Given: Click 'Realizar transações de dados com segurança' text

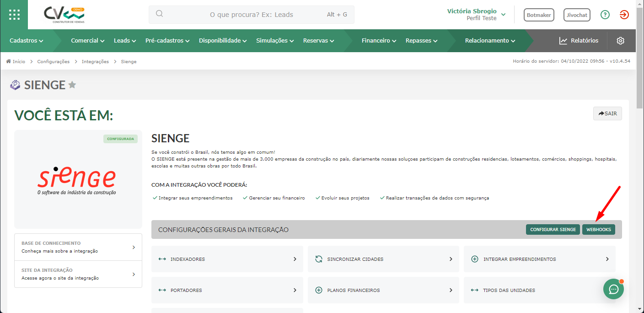Looking at the screenshot, I should pos(437,198).
